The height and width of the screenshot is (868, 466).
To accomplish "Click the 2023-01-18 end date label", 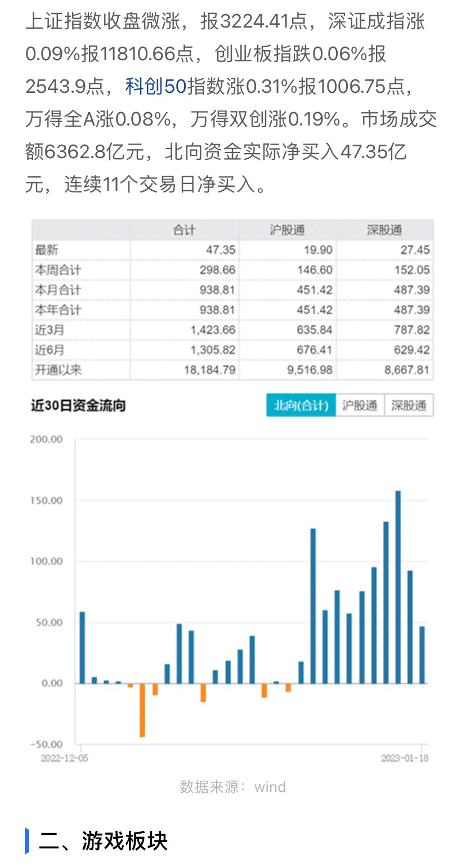I will 404,758.
